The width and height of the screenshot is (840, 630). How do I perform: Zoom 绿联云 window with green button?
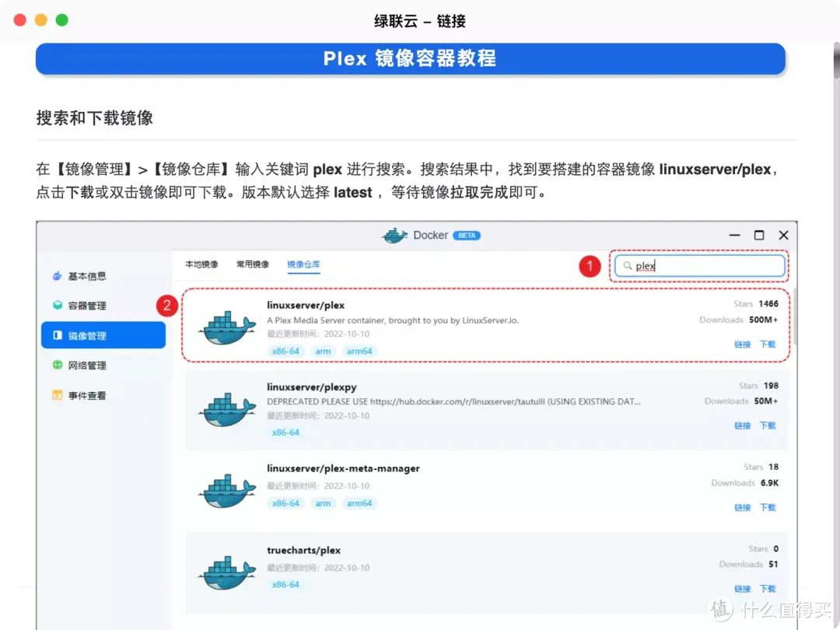click(x=62, y=20)
